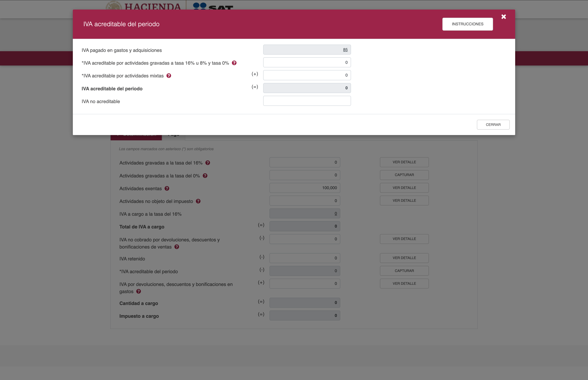The width and height of the screenshot is (588, 380).
Task: Focus the actividades mixtas amount field
Action: [x=307, y=75]
